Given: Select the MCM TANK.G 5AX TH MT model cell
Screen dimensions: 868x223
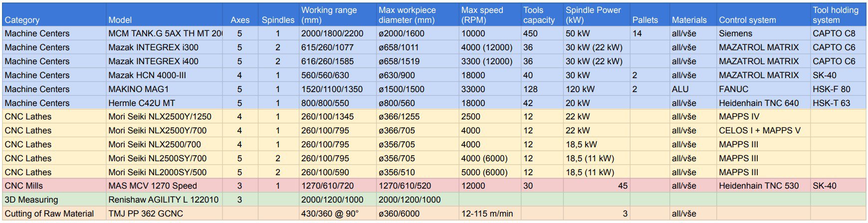Looking at the screenshot, I should [164, 33].
